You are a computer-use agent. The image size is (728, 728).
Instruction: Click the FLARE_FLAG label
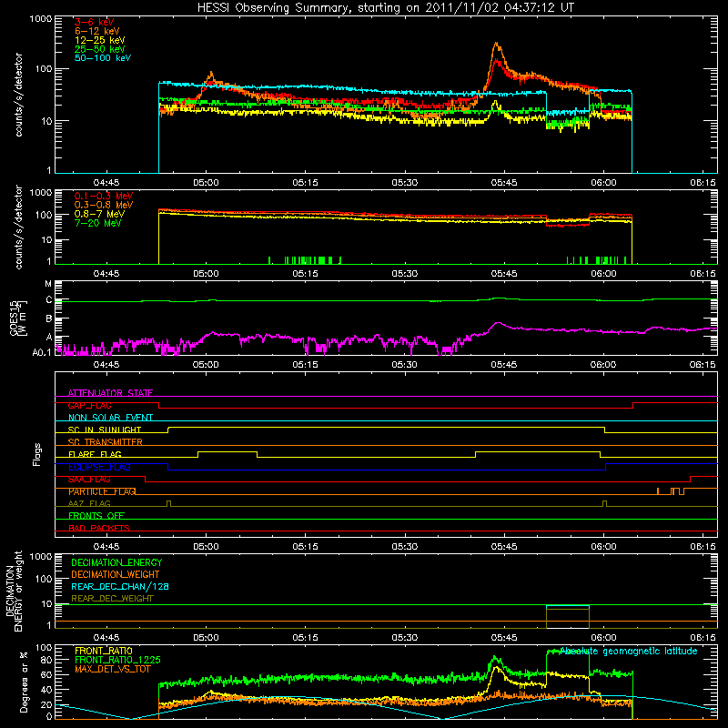(95, 454)
